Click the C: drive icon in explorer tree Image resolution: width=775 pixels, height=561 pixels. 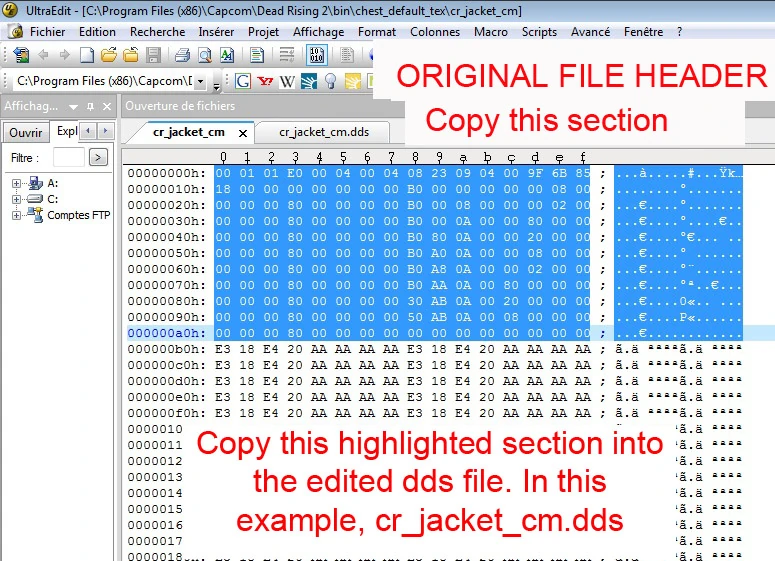(x=35, y=199)
